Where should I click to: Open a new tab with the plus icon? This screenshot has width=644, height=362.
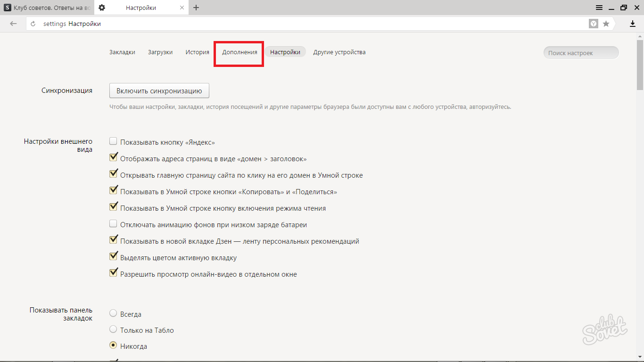click(196, 8)
